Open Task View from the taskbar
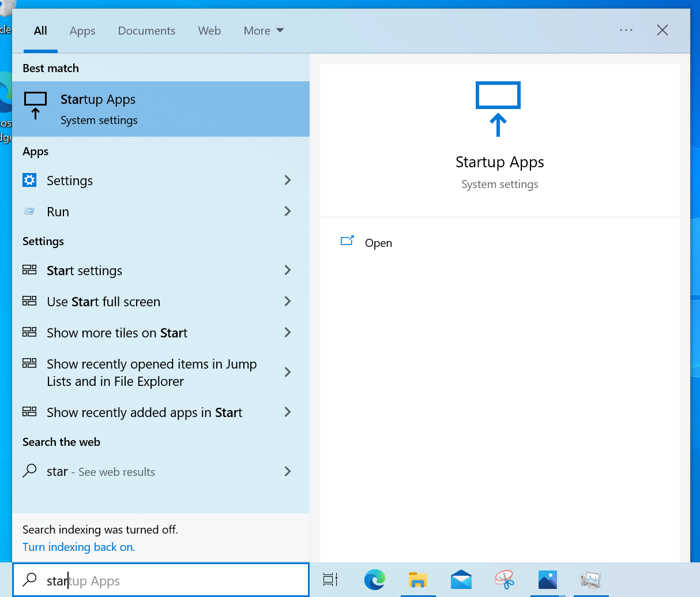Screen dimensions: 700x597 click(x=330, y=579)
